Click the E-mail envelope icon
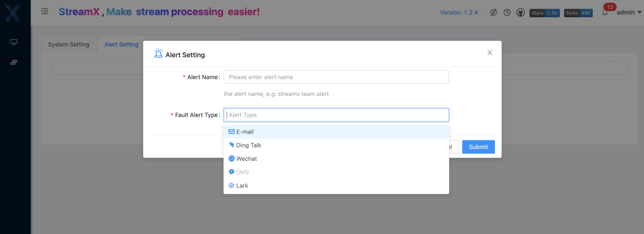The image size is (644, 234). point(231,132)
